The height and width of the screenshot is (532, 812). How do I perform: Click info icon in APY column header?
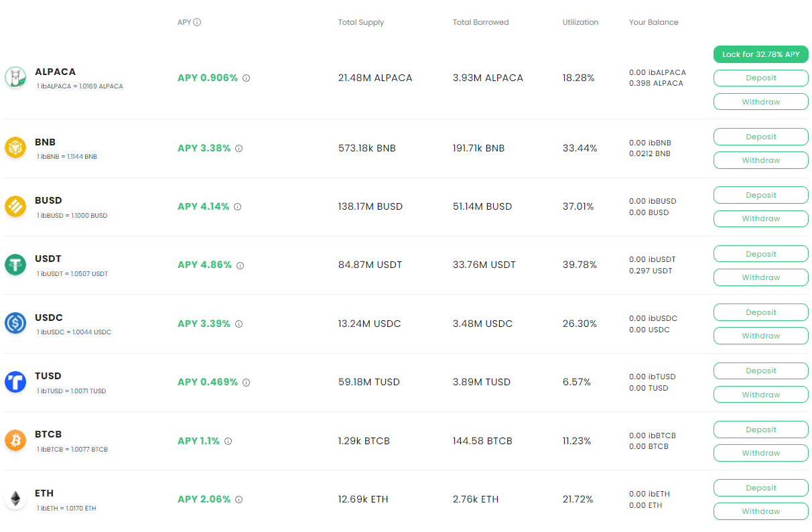coord(197,22)
